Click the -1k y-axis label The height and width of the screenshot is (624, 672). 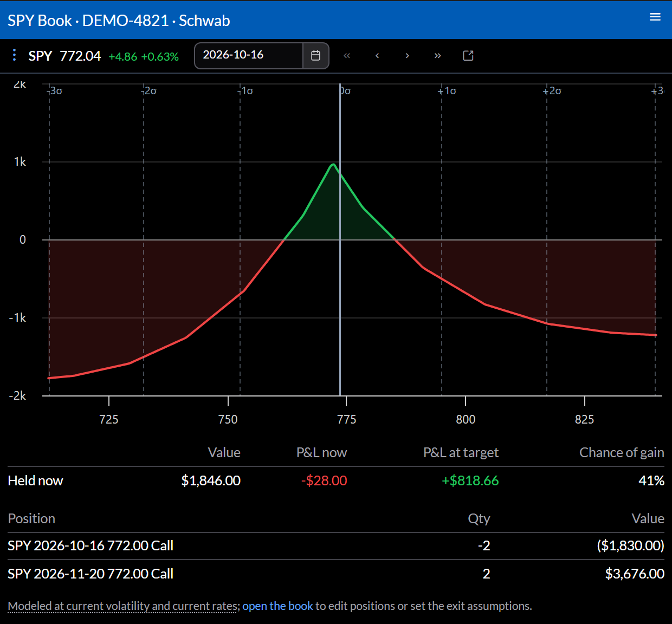17,318
